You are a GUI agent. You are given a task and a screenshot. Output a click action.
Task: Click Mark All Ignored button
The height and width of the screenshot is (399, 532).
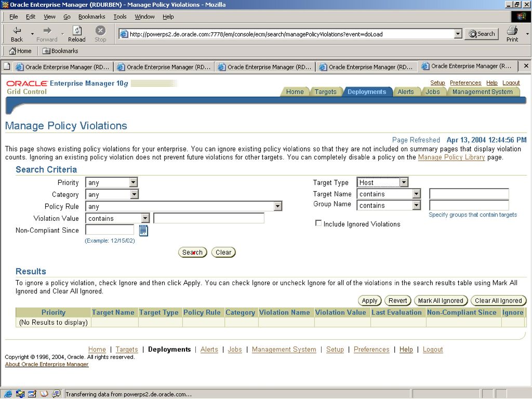click(441, 301)
